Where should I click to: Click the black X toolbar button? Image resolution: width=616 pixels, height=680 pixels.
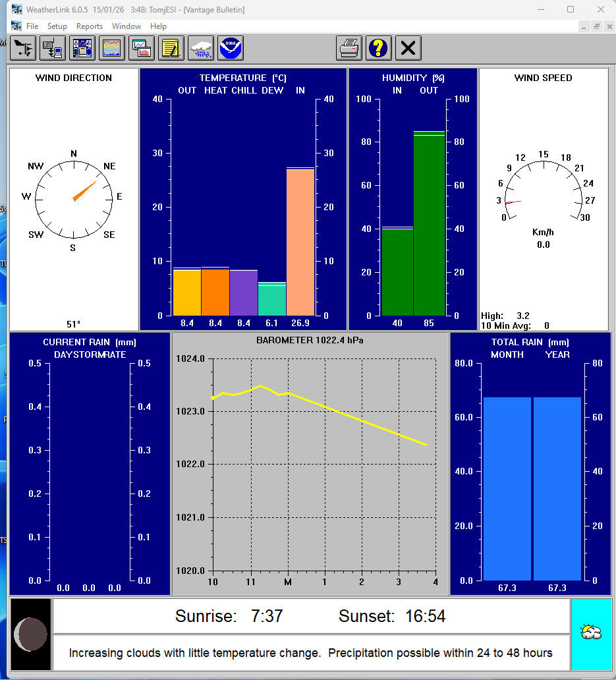pyautogui.click(x=408, y=48)
